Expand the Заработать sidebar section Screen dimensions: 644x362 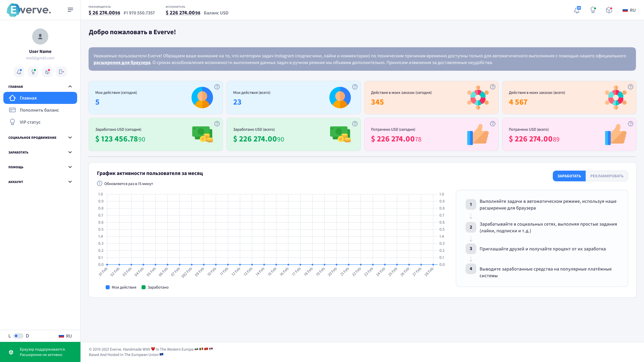40,152
